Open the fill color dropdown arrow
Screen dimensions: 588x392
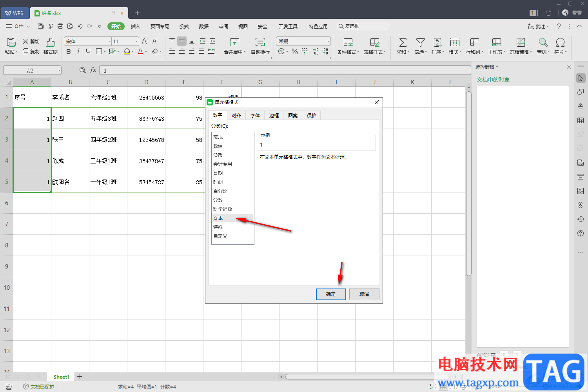click(133, 51)
